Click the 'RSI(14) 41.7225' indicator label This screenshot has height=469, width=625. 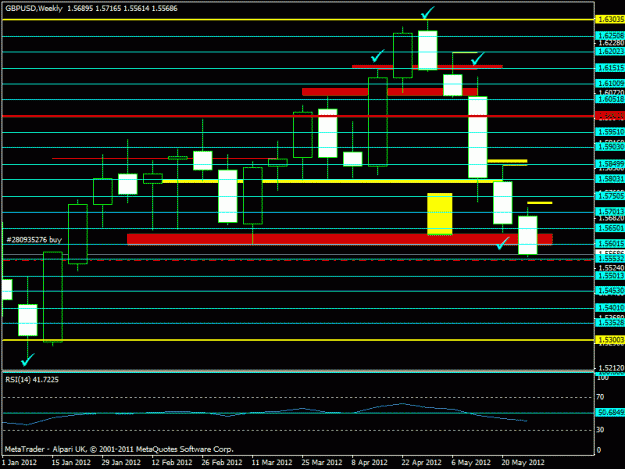[x=32, y=380]
